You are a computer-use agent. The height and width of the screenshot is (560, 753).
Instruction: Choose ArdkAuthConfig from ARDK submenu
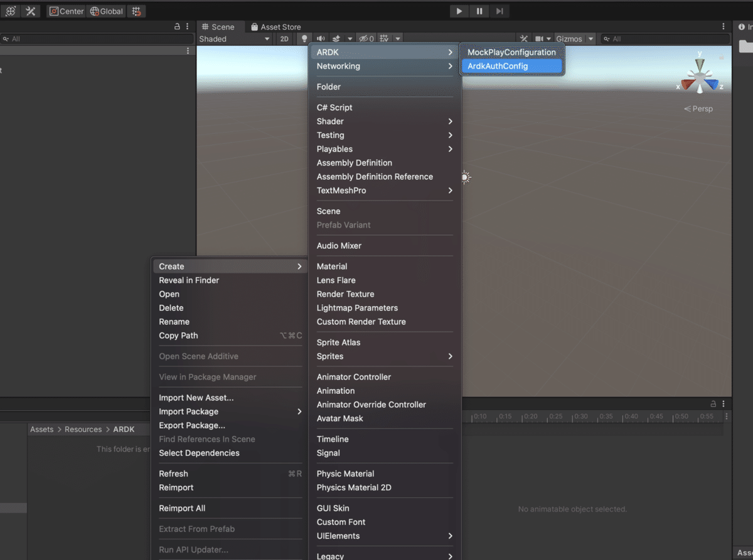[511, 66]
